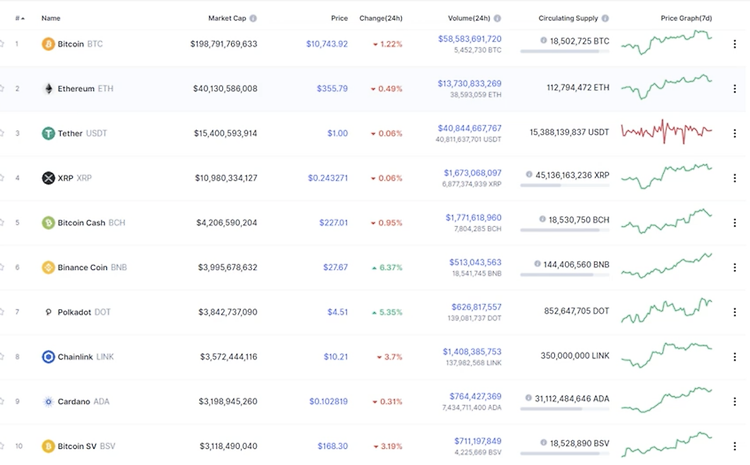
Task: Sort by the Market Cap column header
Action: [227, 18]
